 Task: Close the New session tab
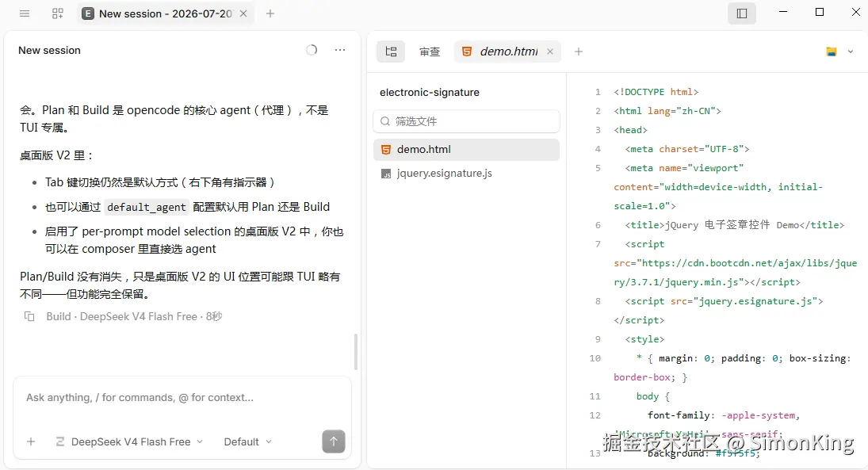click(x=243, y=13)
